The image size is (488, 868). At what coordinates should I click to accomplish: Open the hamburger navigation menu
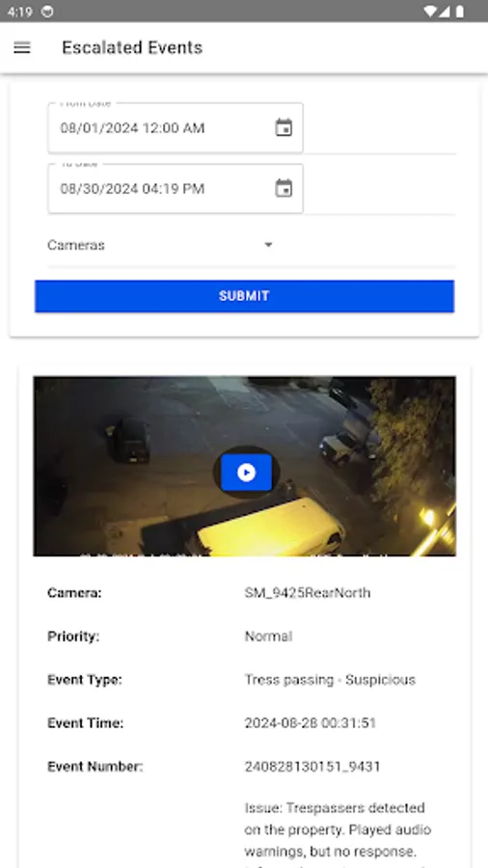click(x=22, y=47)
